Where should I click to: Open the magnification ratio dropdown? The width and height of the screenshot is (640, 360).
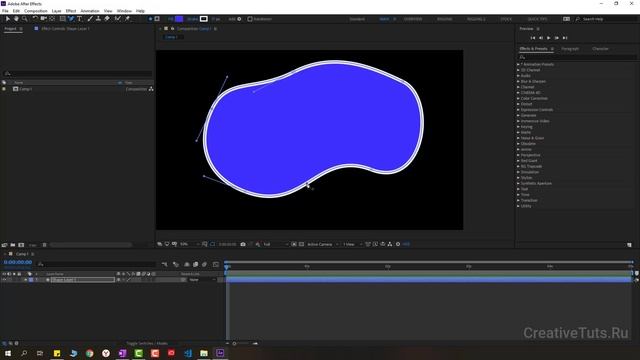[x=189, y=244]
